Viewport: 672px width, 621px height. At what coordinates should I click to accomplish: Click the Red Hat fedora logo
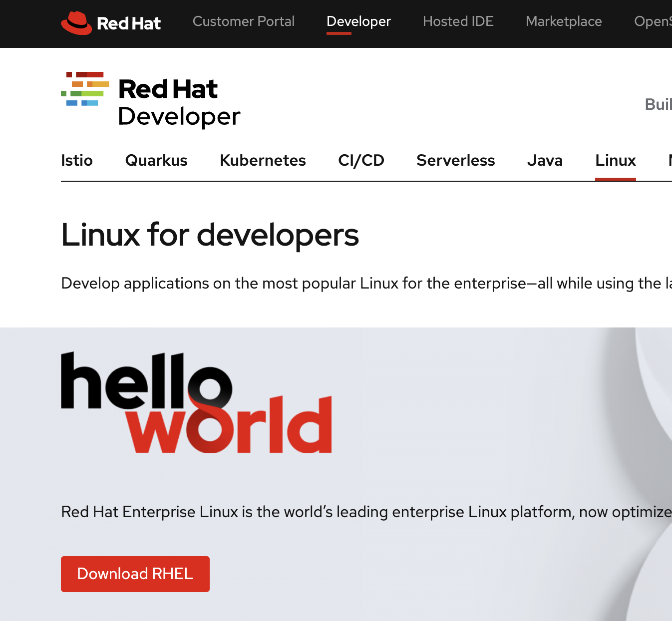pyautogui.click(x=75, y=22)
